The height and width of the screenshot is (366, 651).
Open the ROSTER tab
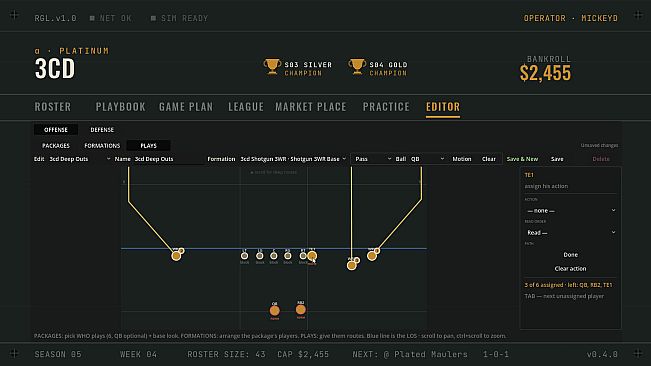pos(53,107)
